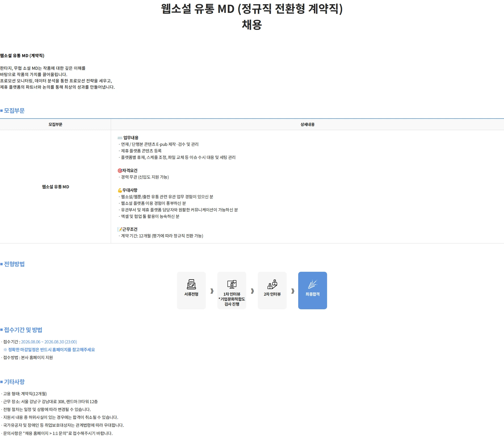The width and height of the screenshot is (504, 442).
Task: Click the 상세내용 table column header
Action: [307, 124]
